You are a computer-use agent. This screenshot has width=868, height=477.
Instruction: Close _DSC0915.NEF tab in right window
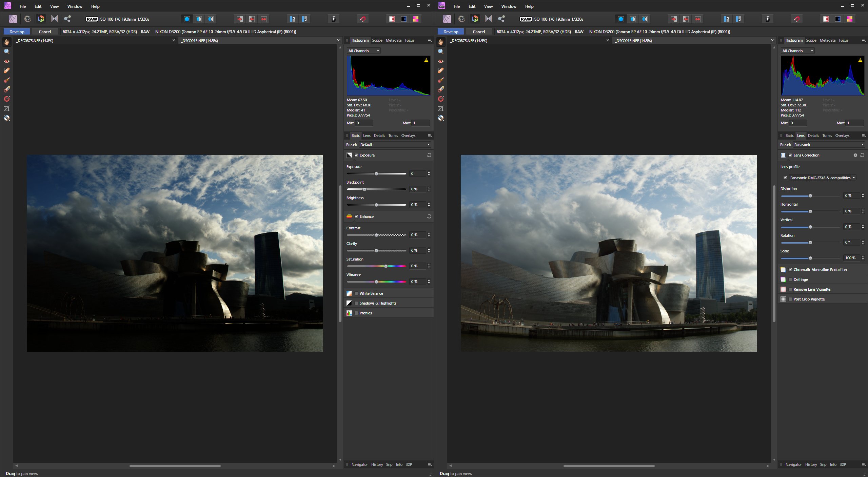[772, 40]
